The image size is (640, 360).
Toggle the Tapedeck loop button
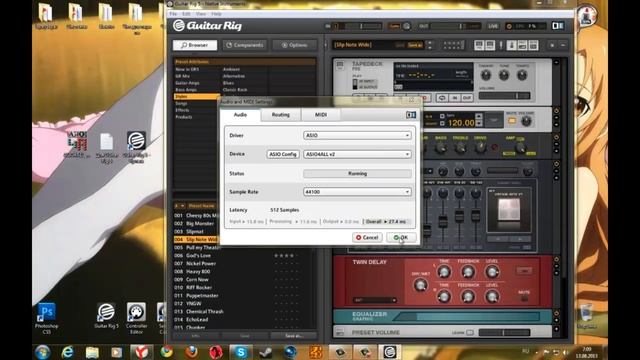442,98
